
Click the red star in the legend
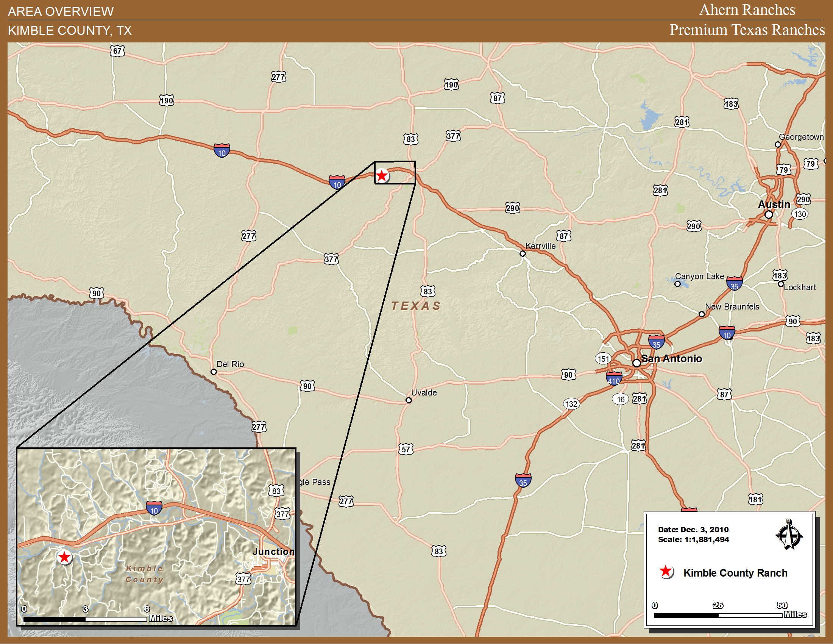(666, 571)
